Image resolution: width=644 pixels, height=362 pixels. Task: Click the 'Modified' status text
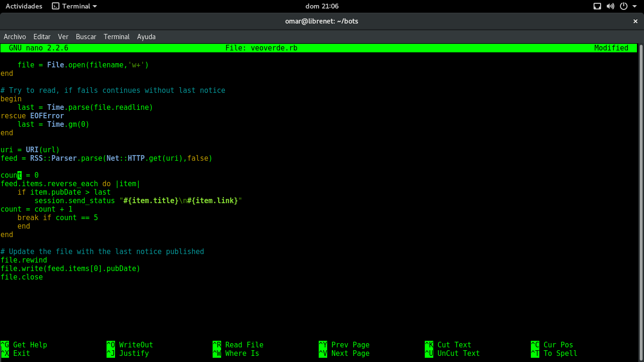click(x=611, y=48)
